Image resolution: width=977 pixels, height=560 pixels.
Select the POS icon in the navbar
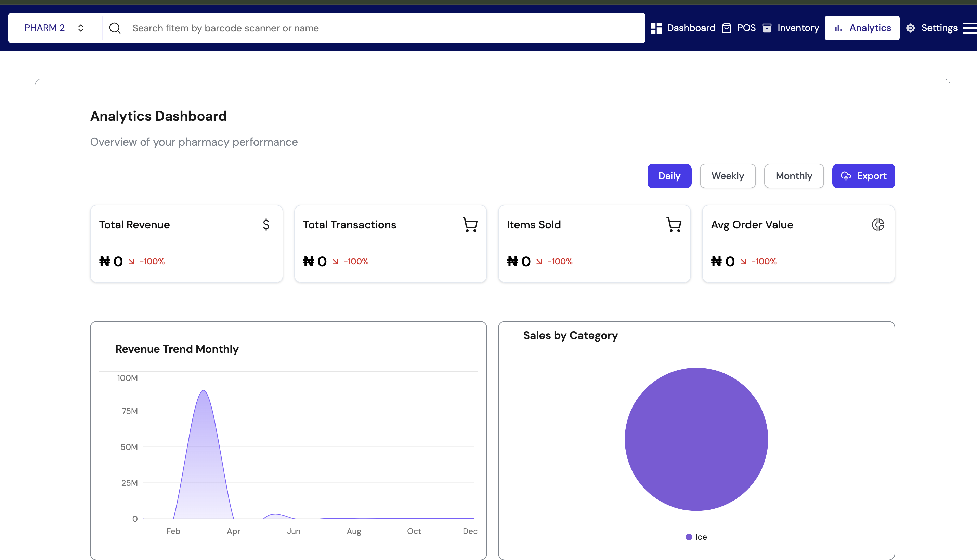727,28
